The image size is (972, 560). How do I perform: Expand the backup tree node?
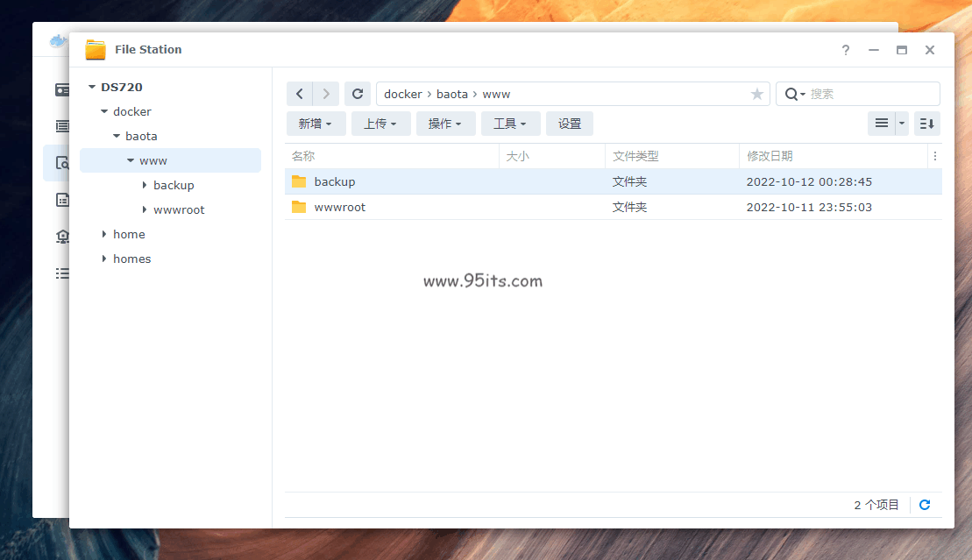click(x=145, y=185)
